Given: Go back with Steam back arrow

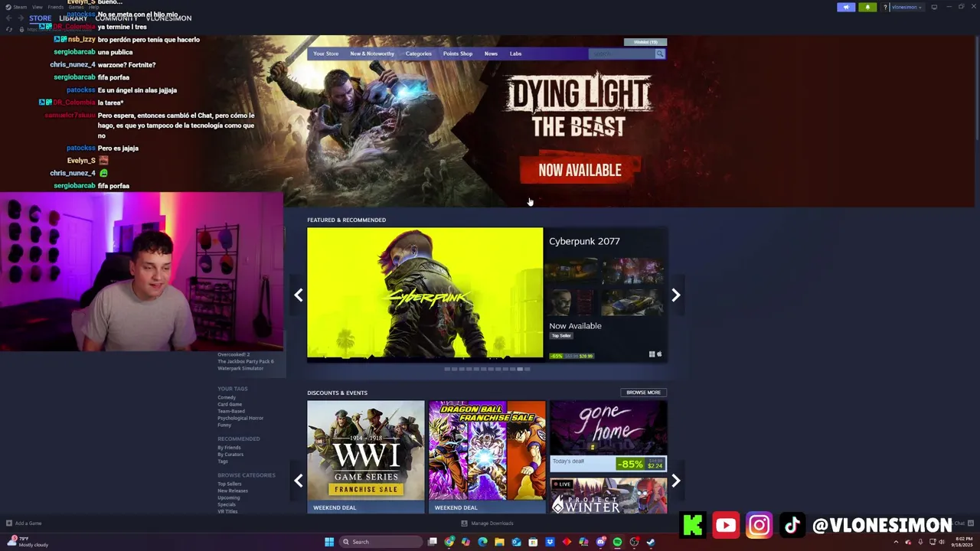Looking at the screenshot, I should pyautogui.click(x=9, y=18).
